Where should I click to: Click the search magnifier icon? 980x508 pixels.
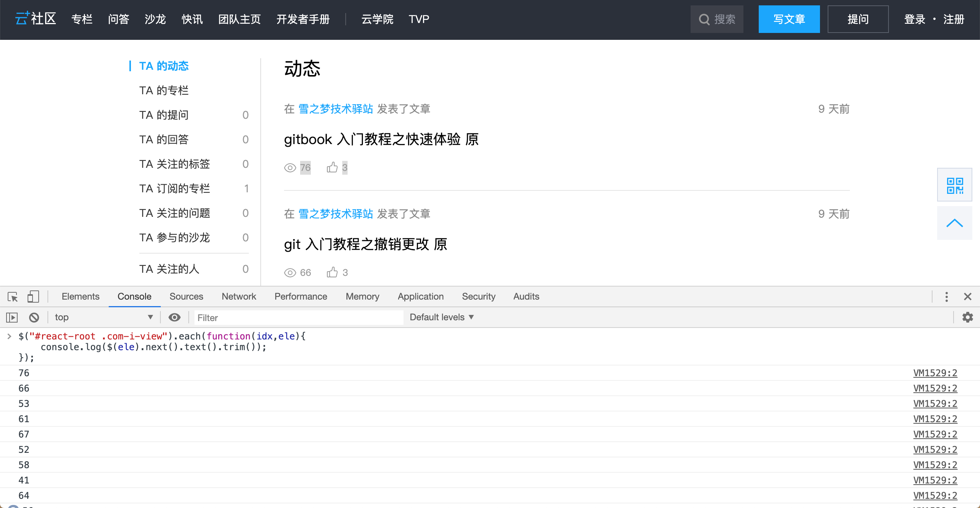click(x=704, y=19)
